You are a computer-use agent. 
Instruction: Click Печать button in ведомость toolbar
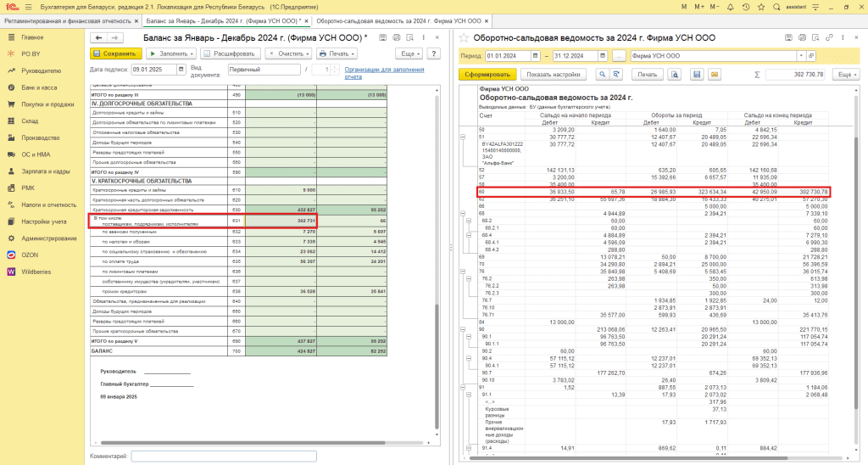click(647, 75)
